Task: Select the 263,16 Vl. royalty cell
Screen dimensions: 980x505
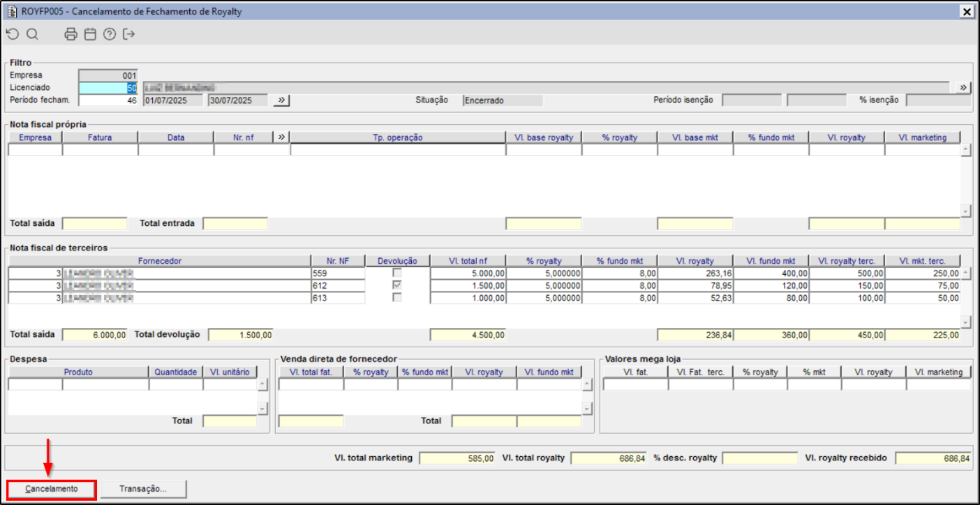Action: [x=696, y=273]
